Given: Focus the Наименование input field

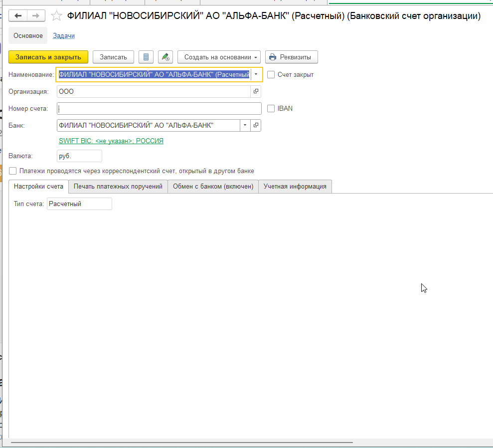Looking at the screenshot, I should 154,74.
